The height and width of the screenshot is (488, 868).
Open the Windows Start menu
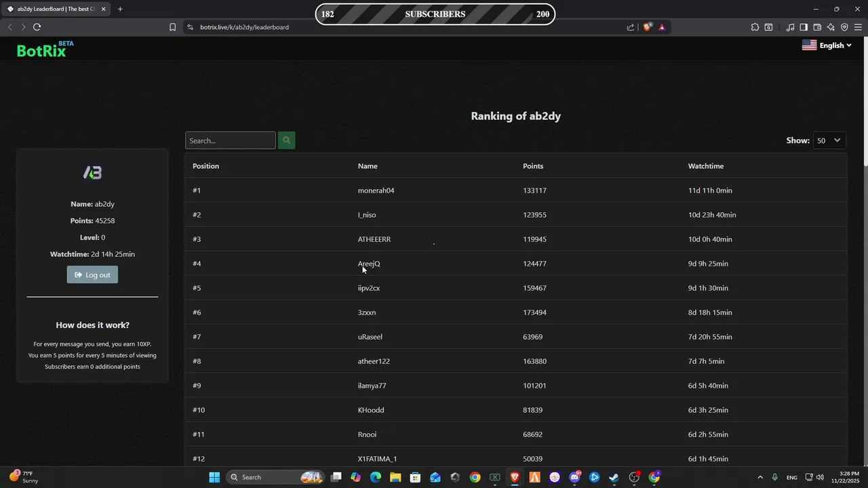[x=214, y=477]
